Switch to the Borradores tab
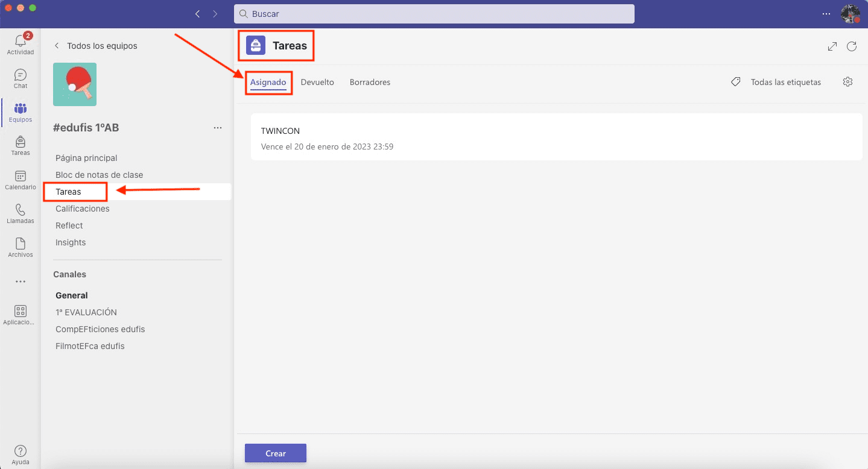 (370, 82)
